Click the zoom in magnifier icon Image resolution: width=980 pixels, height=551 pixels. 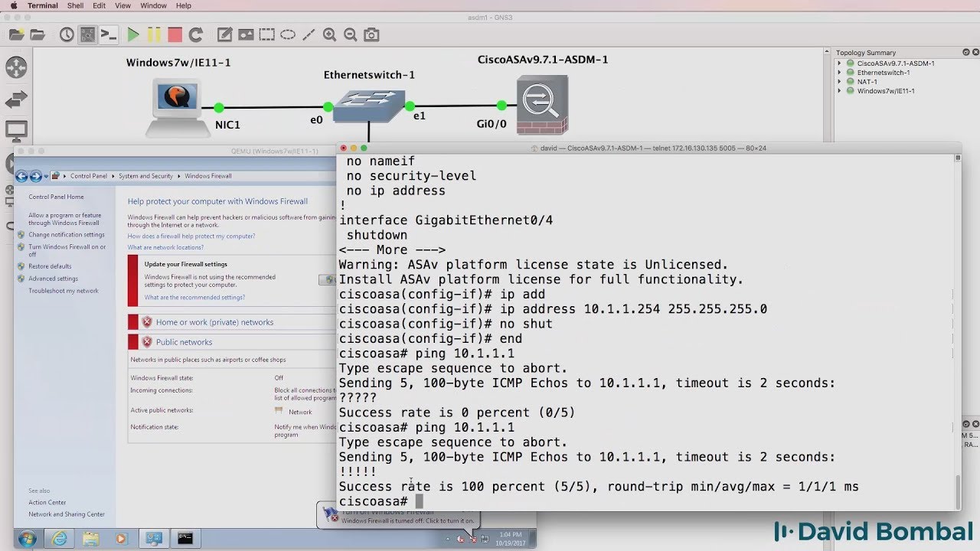click(329, 34)
